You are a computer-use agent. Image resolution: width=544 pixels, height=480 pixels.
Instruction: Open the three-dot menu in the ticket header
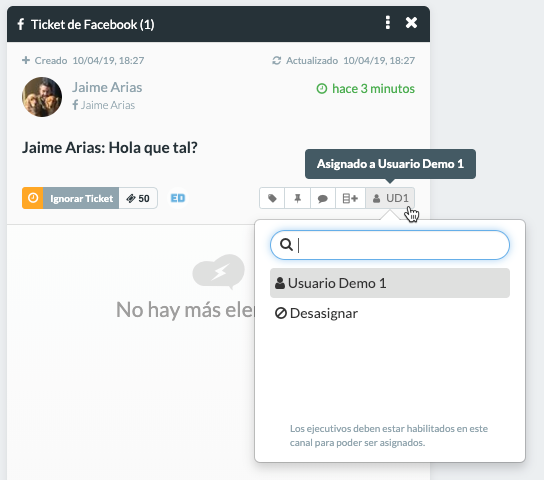pos(388,23)
